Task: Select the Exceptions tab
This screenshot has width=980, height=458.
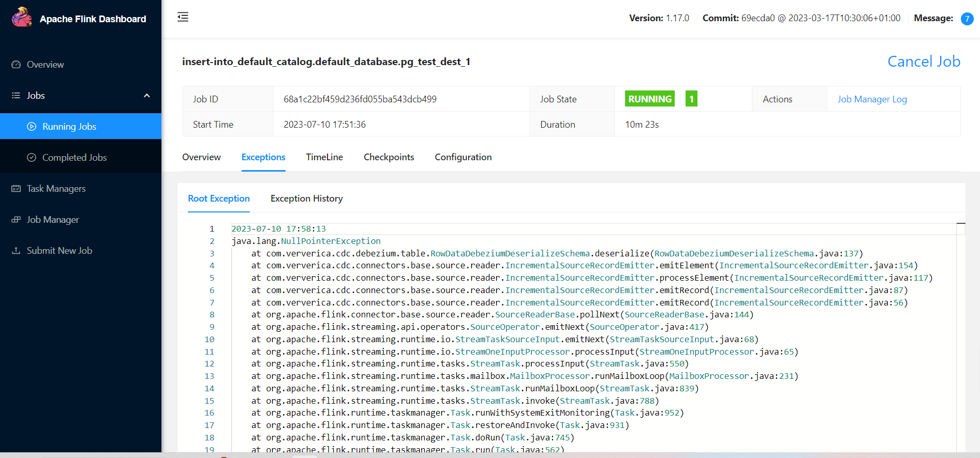Action: point(263,157)
